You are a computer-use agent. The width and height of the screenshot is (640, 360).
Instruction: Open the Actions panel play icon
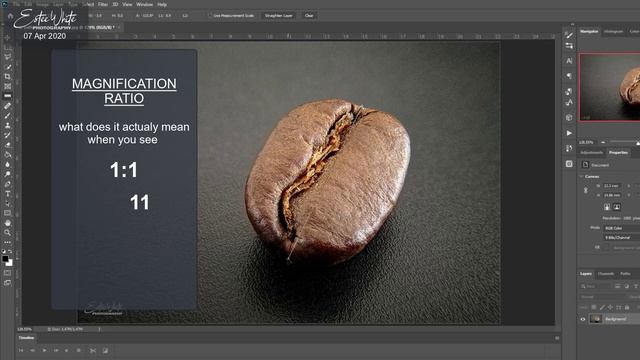[x=569, y=133]
